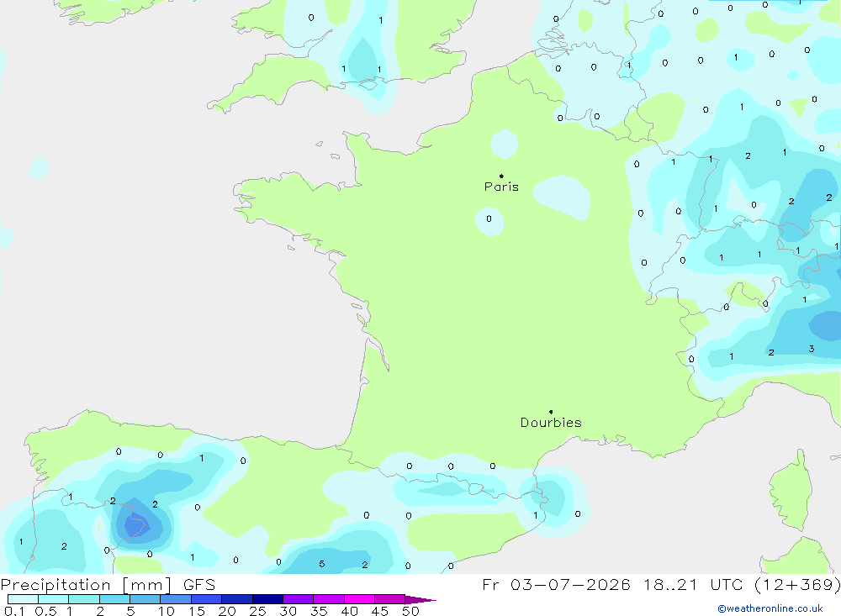Select the 40–45 mm magenta legend swatch
The height and width of the screenshot is (616, 841).
pyautogui.click(x=359, y=599)
